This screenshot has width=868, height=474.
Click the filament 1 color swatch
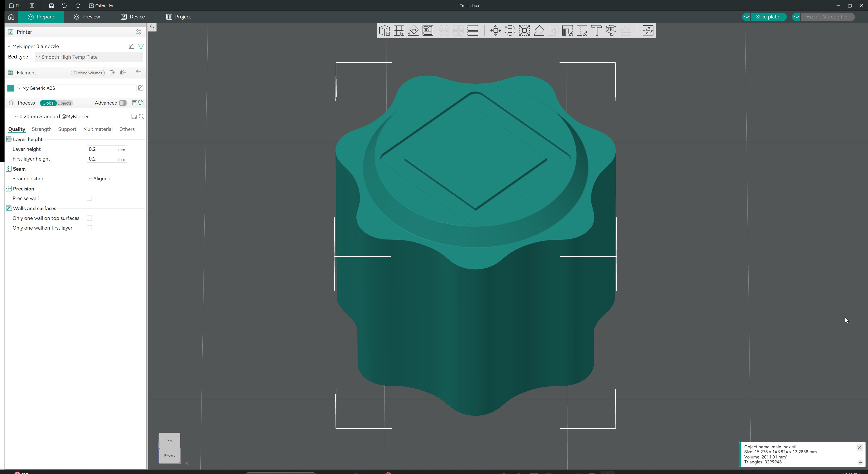(x=11, y=88)
